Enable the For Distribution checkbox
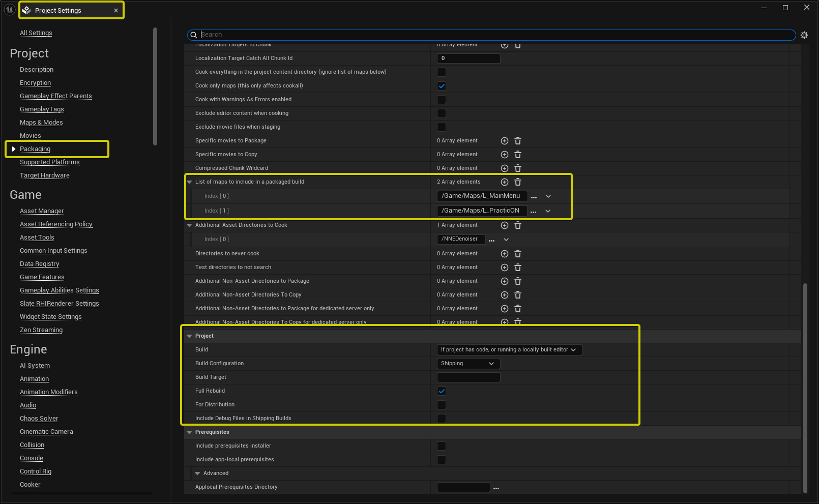This screenshot has width=819, height=504. point(442,405)
